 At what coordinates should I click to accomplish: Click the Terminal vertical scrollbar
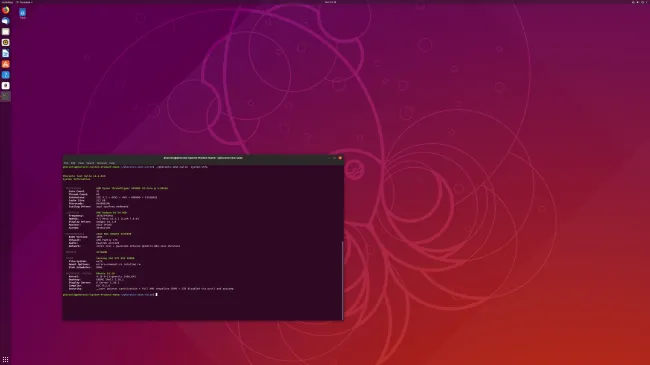342,280
